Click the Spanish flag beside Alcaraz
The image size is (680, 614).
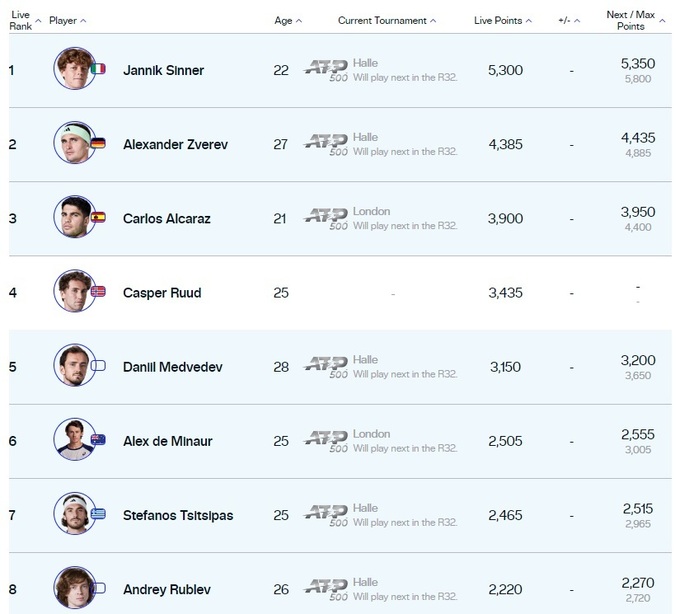coord(98,217)
